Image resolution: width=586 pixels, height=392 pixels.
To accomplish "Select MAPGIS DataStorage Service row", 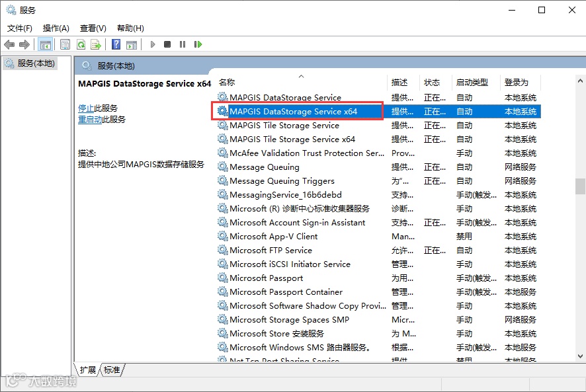I will [x=378, y=98].
